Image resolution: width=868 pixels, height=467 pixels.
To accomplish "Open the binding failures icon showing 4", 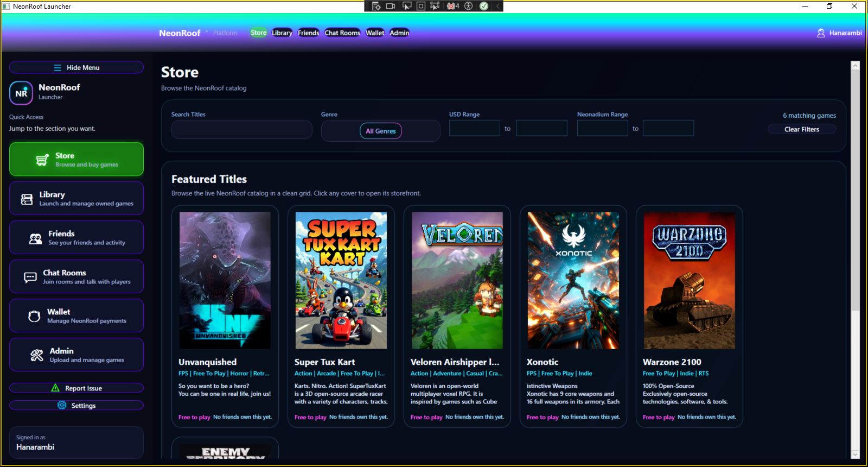I will (453, 6).
